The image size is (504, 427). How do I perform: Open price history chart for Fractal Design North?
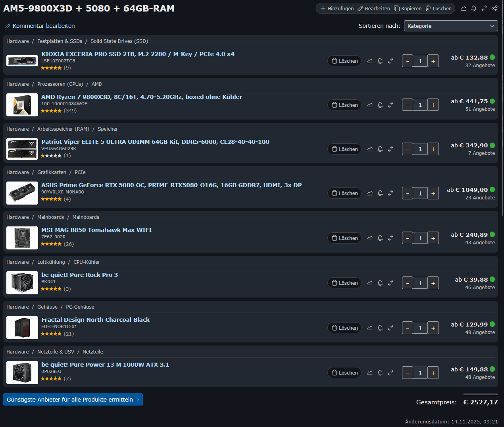tap(370, 328)
